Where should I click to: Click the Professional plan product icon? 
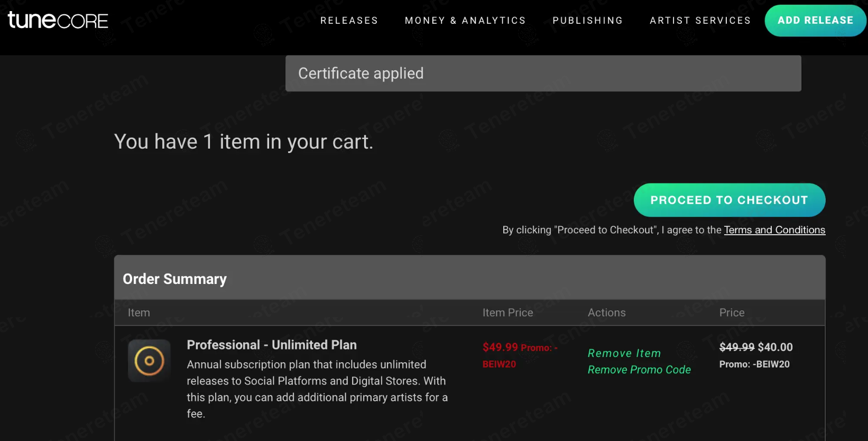click(149, 361)
